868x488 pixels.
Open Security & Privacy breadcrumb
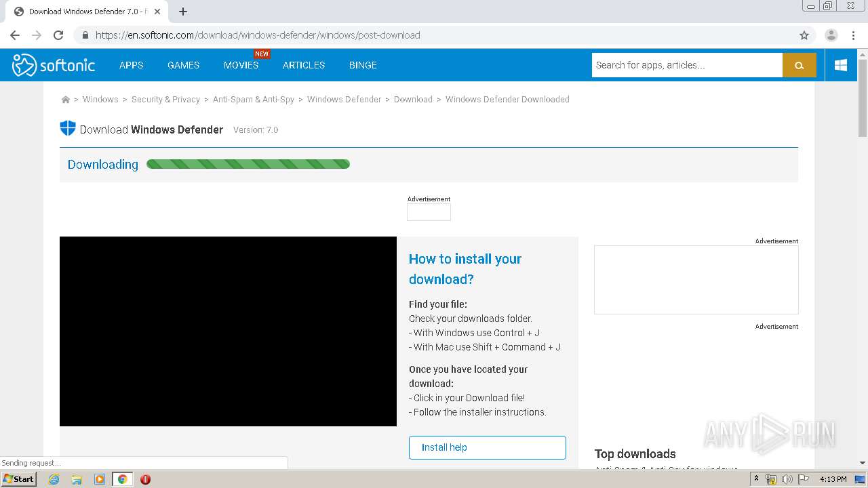tap(165, 100)
